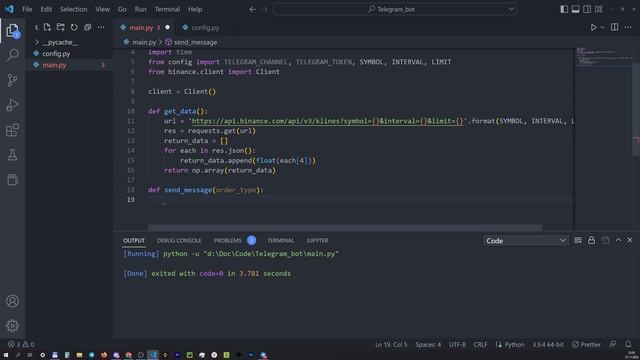Screen dimensions: 640x360
Task: Open the Edit menu
Action: coord(46,9)
